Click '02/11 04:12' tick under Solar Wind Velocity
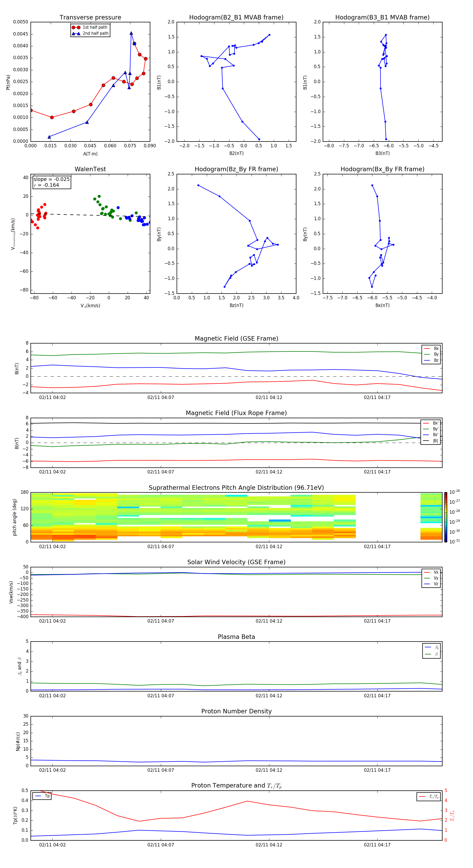473x868 pixels. [269, 621]
